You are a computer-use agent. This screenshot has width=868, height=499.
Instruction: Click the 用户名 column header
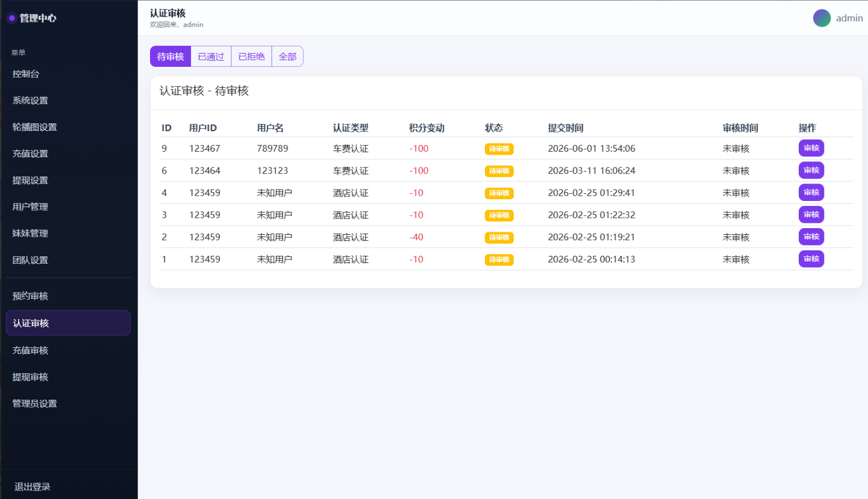pyautogui.click(x=270, y=128)
